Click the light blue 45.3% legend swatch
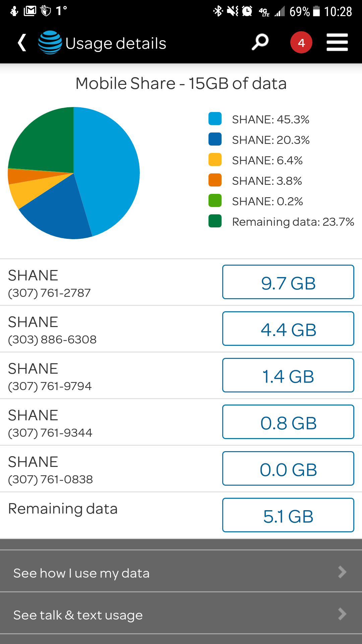The image size is (362, 644). [215, 119]
